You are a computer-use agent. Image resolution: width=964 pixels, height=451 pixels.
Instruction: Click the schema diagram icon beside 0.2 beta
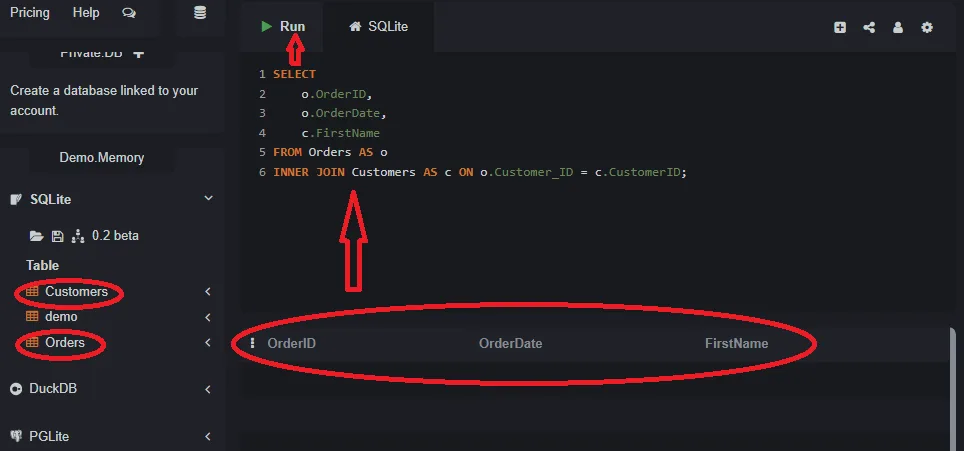[x=77, y=236]
